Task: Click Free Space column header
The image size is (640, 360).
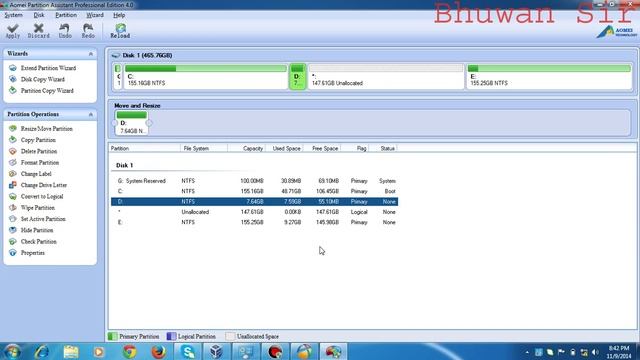Action: click(x=322, y=149)
